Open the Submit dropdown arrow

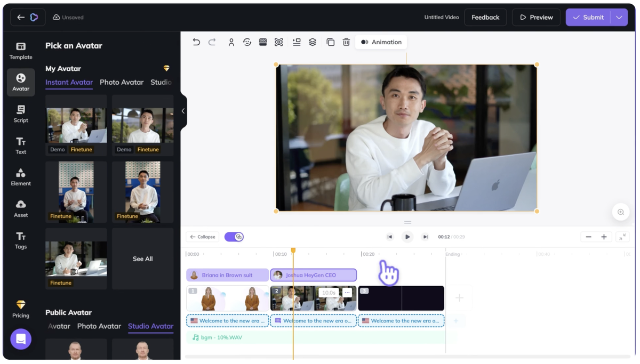point(619,17)
